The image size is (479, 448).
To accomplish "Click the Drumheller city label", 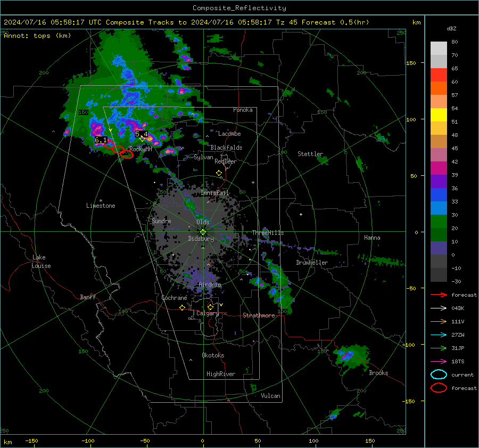I will pos(312,263).
